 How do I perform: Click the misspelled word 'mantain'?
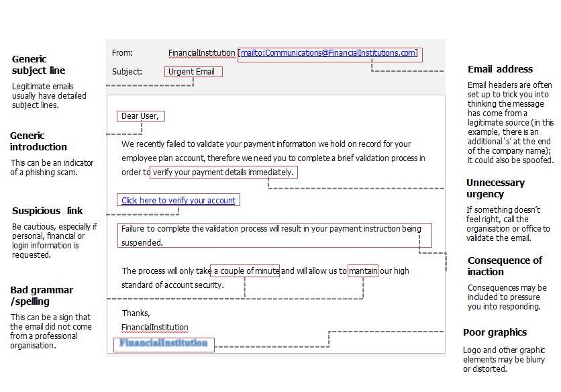363,271
